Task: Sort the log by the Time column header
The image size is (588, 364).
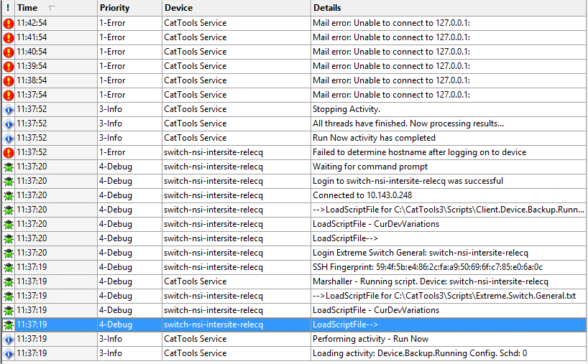Action: [56, 8]
